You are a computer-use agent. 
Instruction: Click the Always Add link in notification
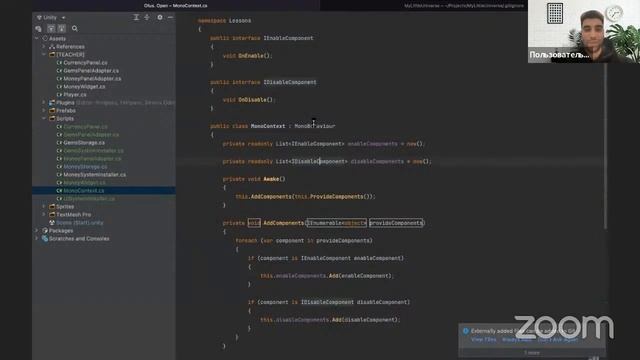click(x=516, y=340)
